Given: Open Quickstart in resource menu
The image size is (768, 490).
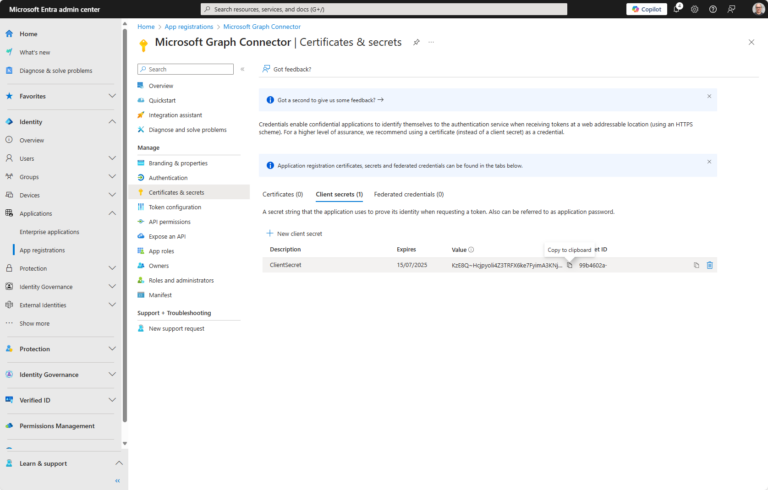Looking at the screenshot, I should pos(162,100).
